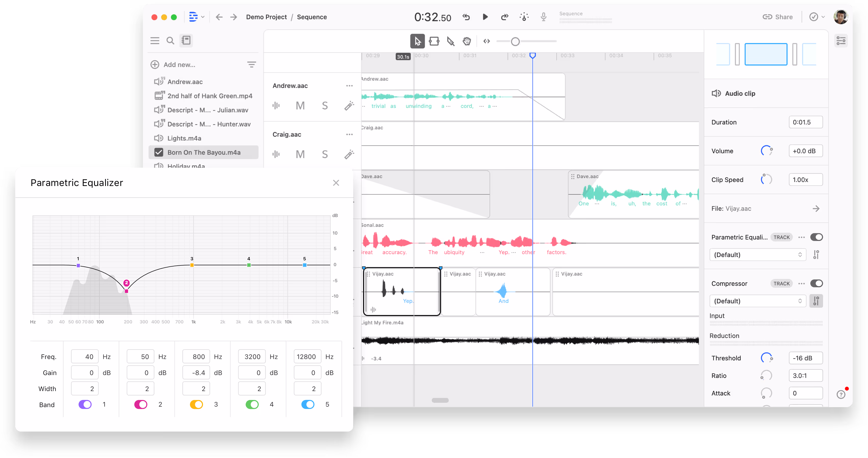Click Band 3 Gain field showing -8.4

(x=196, y=373)
